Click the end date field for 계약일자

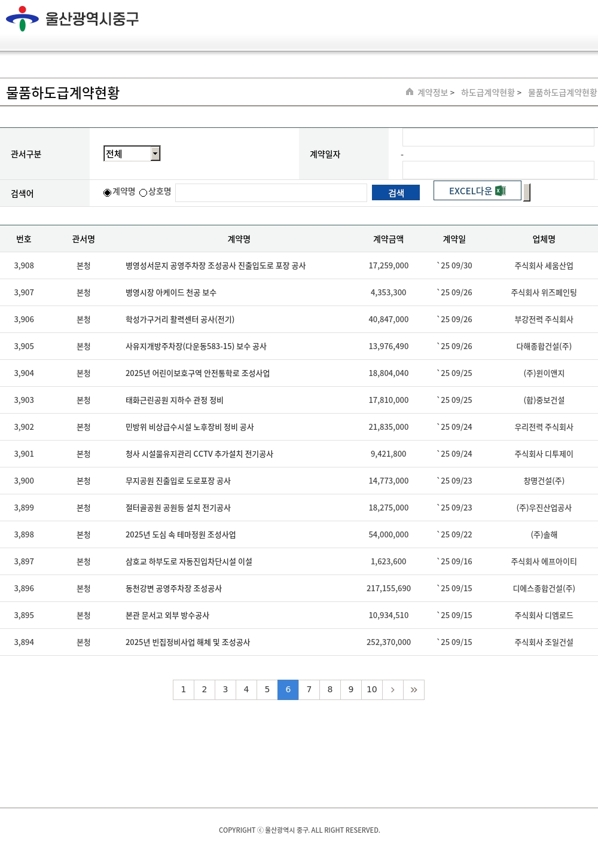(498, 170)
